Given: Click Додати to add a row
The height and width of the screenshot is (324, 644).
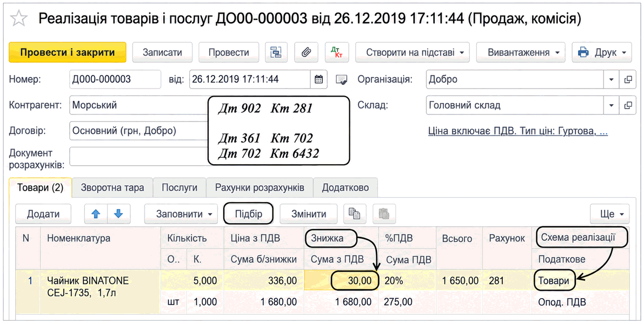Looking at the screenshot, I should pos(43,214).
